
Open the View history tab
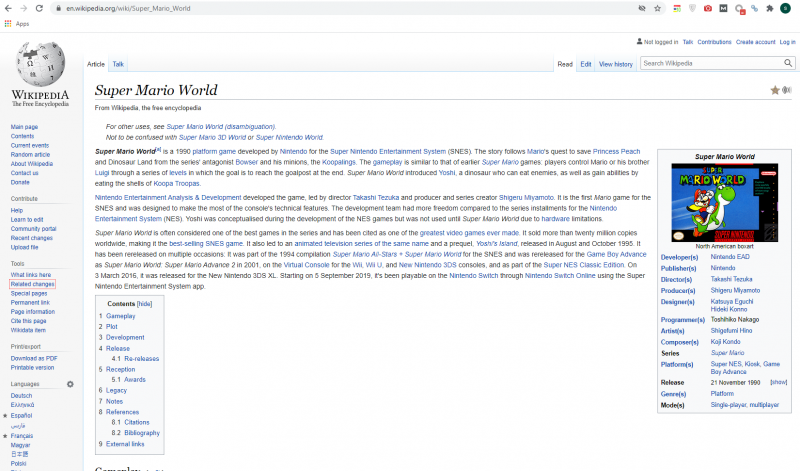click(615, 64)
